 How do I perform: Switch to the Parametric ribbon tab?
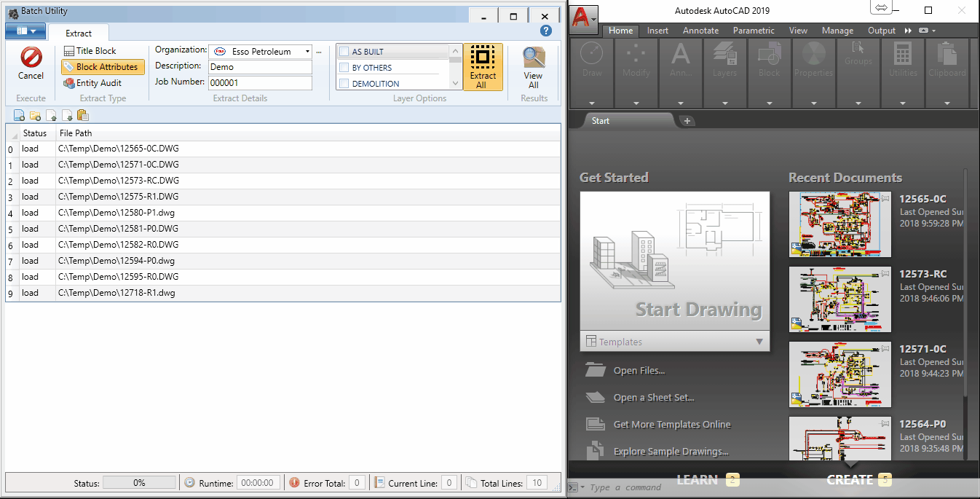point(754,31)
